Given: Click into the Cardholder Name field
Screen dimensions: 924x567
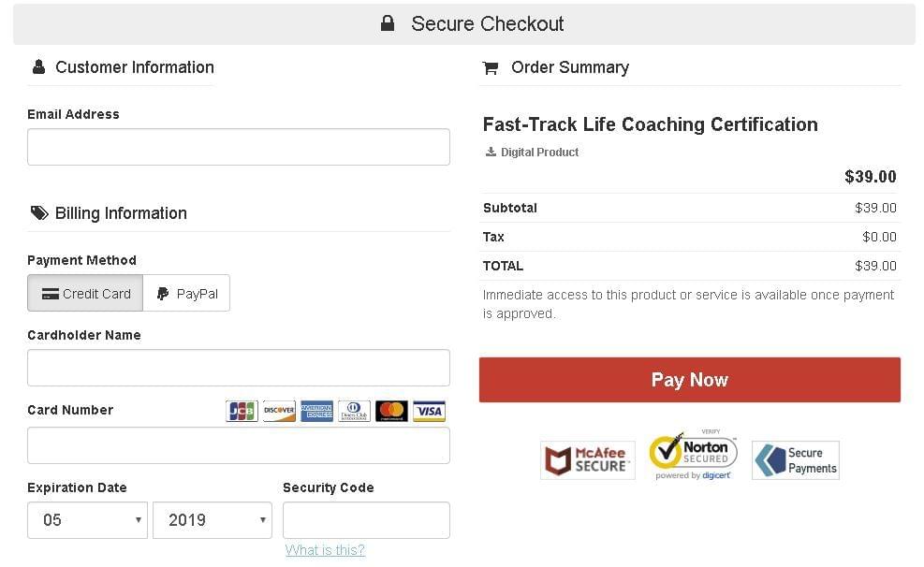Looking at the screenshot, I should pyautogui.click(x=239, y=368).
